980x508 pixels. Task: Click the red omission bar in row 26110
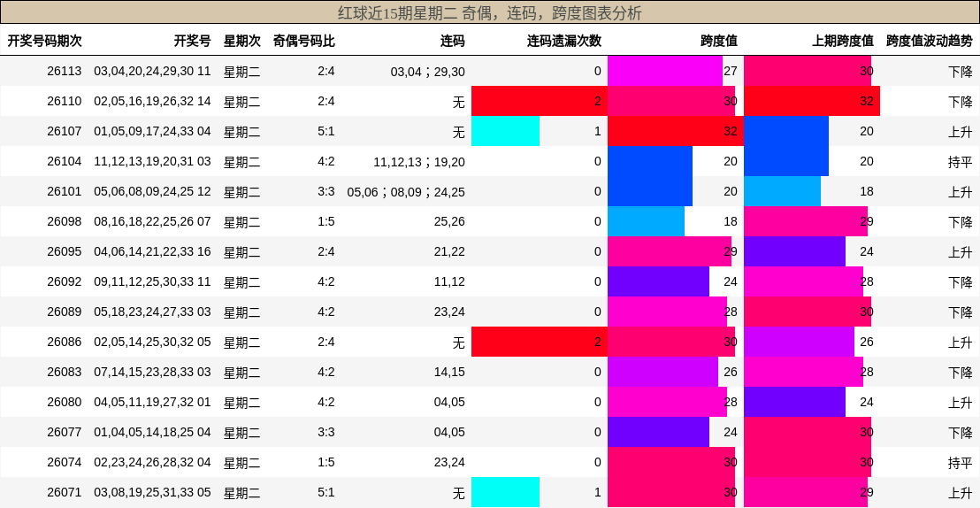[x=540, y=101]
